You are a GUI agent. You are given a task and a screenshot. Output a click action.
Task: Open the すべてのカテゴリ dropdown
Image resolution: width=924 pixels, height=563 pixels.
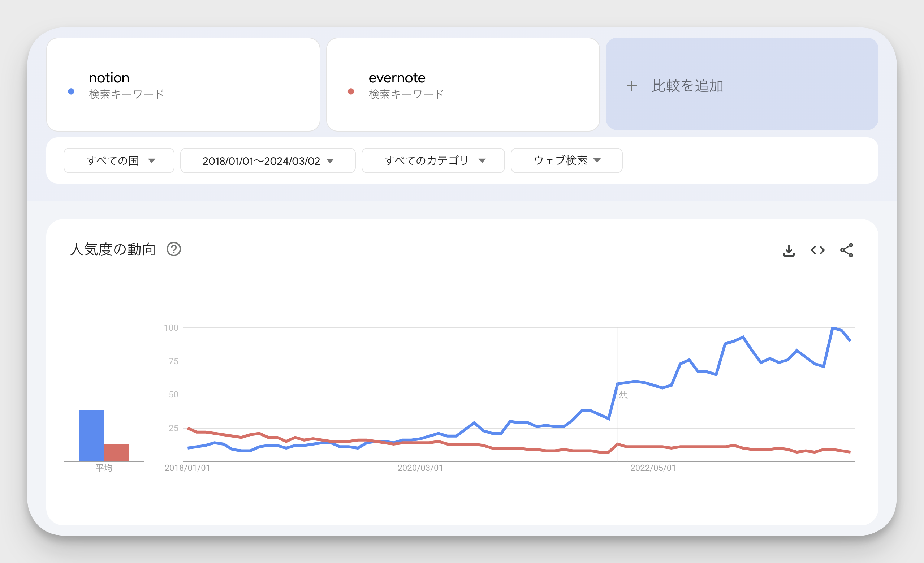[x=433, y=160]
